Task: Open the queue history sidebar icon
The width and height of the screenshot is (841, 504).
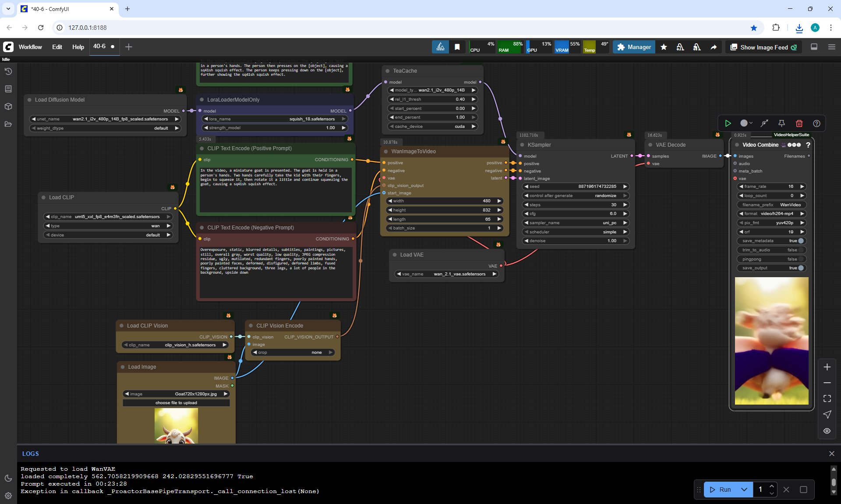Action: click(x=8, y=71)
